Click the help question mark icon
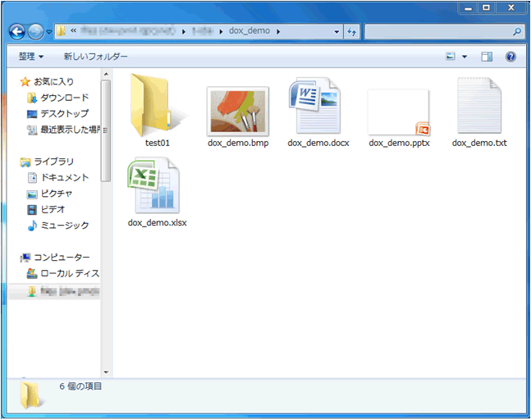The width and height of the screenshot is (531, 420). [510, 57]
